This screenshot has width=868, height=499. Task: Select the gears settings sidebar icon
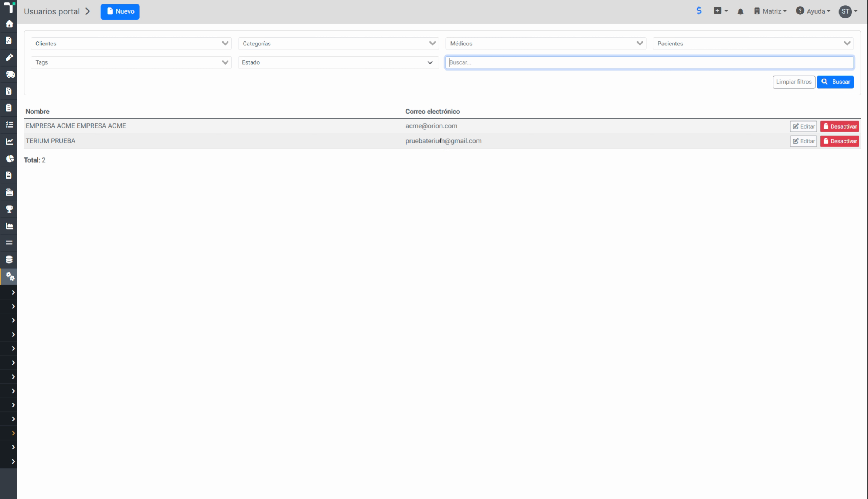point(10,276)
